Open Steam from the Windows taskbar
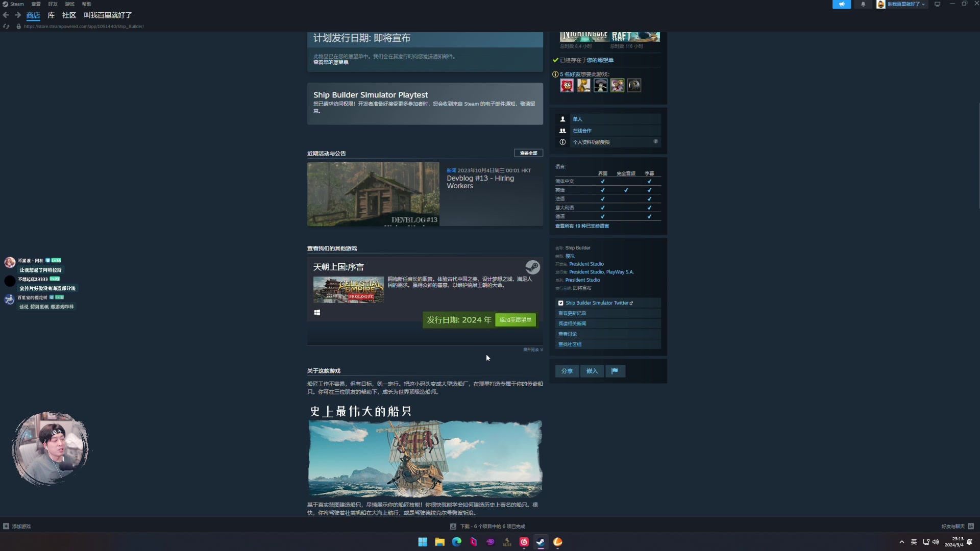Screen dimensions: 980x551 [x=541, y=542]
